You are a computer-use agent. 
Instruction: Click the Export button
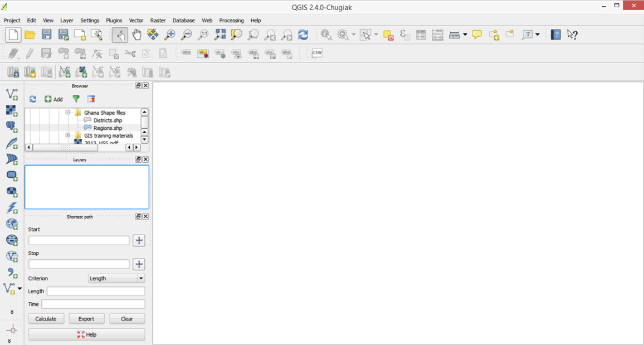point(86,319)
